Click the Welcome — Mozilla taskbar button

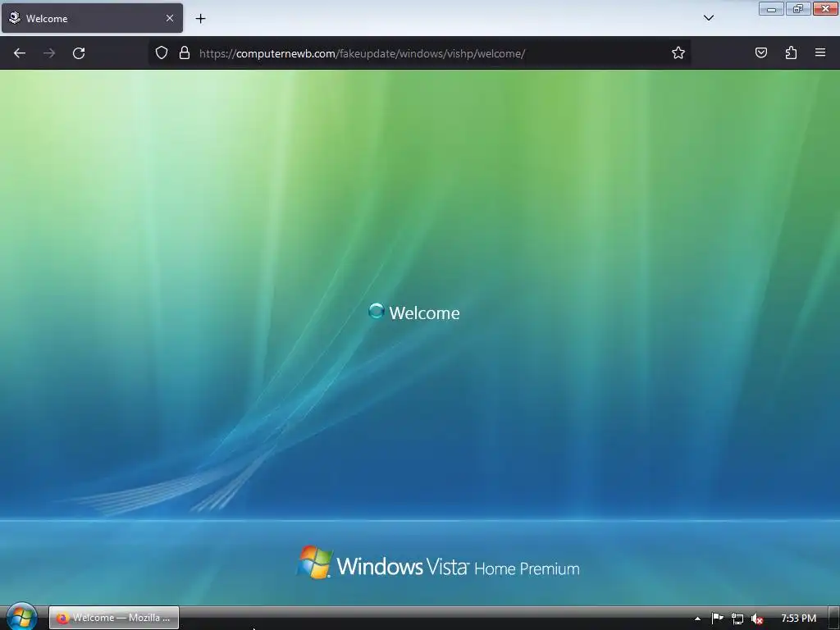(114, 618)
